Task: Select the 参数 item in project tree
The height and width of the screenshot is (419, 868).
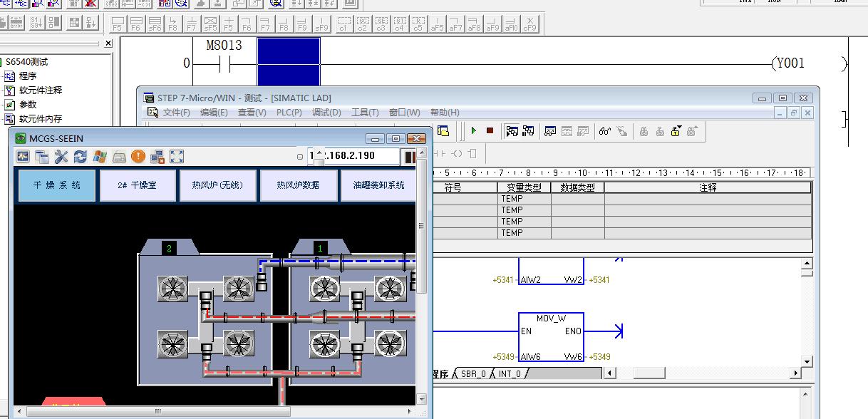Action: [x=28, y=105]
